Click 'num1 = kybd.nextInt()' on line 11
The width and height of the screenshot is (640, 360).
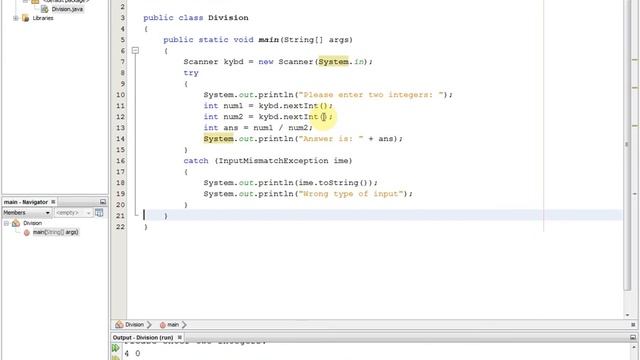click(278, 106)
